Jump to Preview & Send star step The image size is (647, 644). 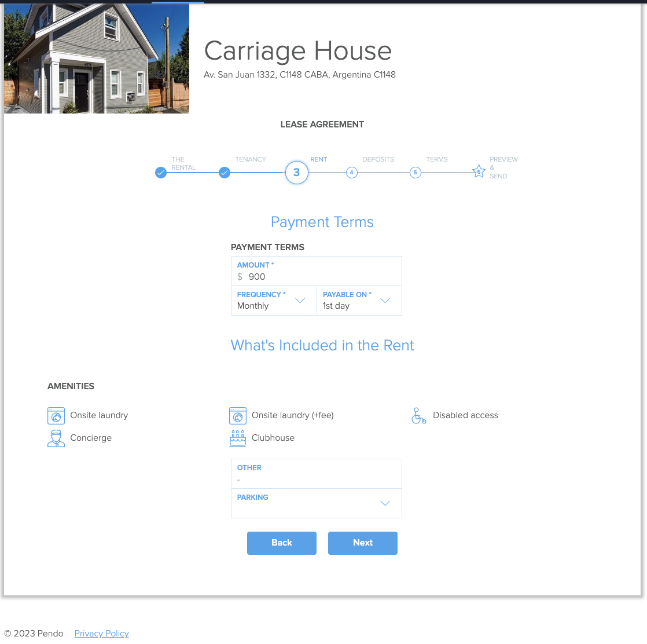click(479, 171)
